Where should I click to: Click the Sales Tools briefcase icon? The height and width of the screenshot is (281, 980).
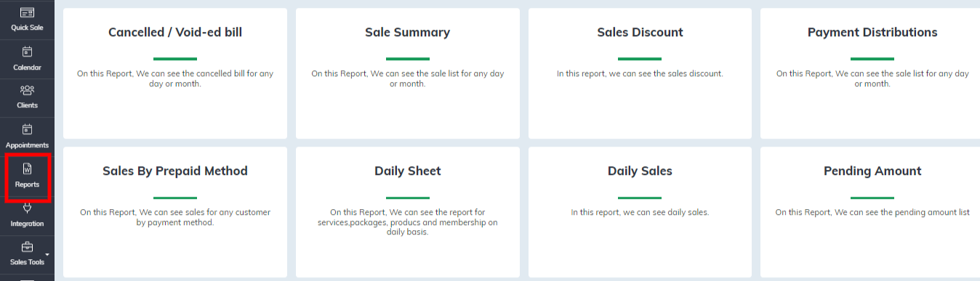(x=27, y=247)
